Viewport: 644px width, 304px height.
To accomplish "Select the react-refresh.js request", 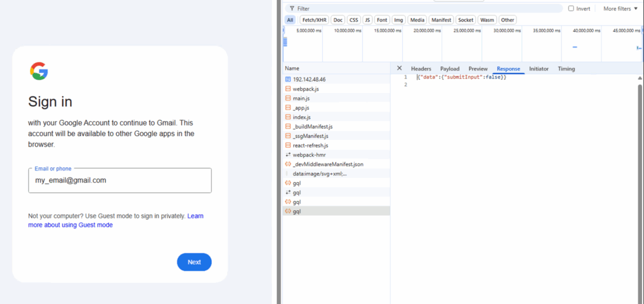I will tap(310, 145).
